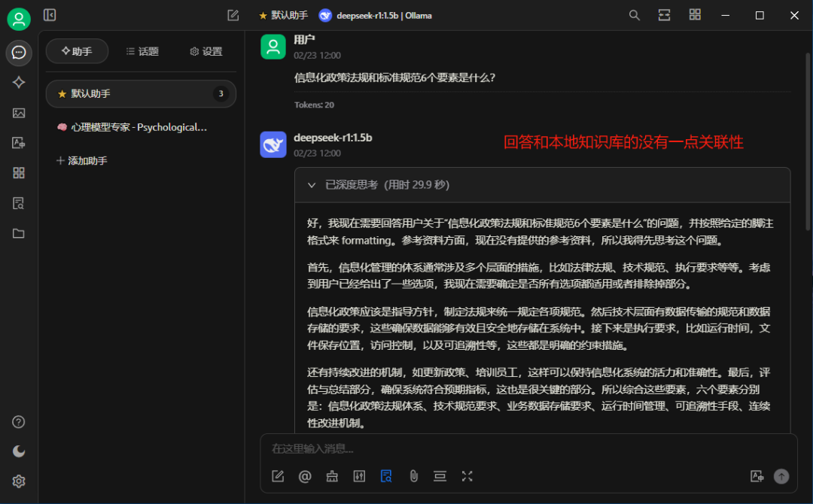Toggle dark mode with the moon icon

(x=19, y=451)
